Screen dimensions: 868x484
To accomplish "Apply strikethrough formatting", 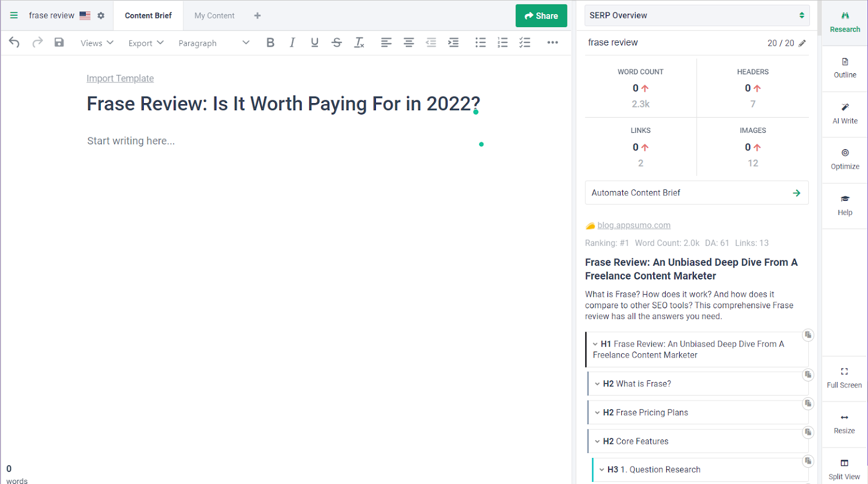I will pos(337,42).
